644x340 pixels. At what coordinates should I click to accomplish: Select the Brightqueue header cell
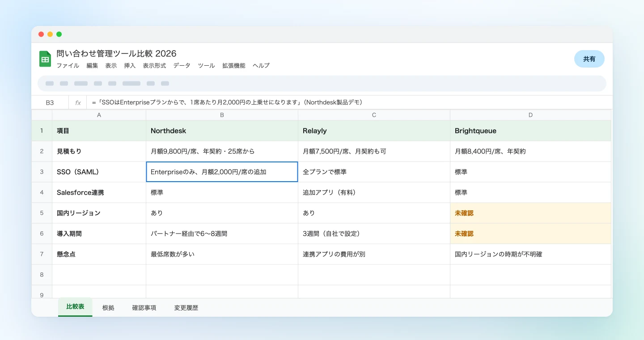pyautogui.click(x=530, y=131)
